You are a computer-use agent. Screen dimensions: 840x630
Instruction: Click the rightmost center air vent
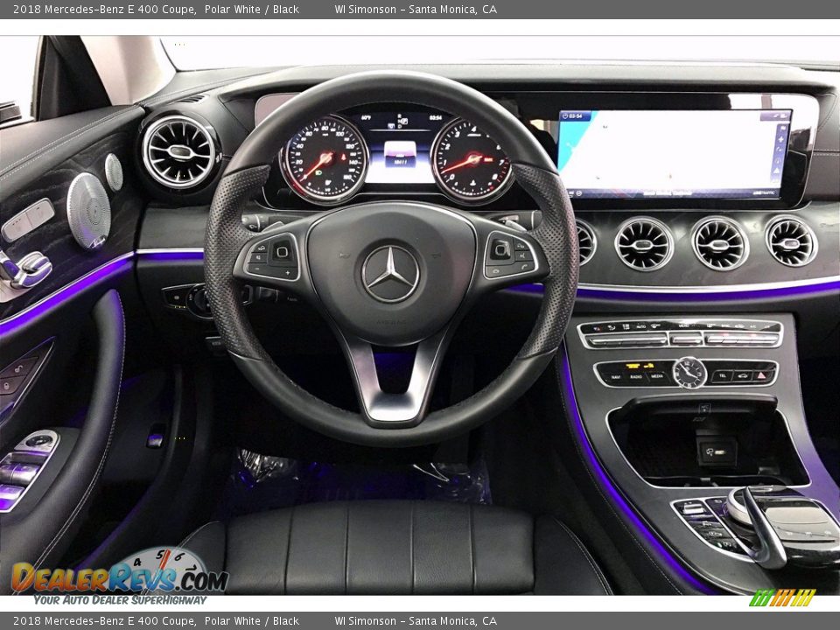pos(791,241)
